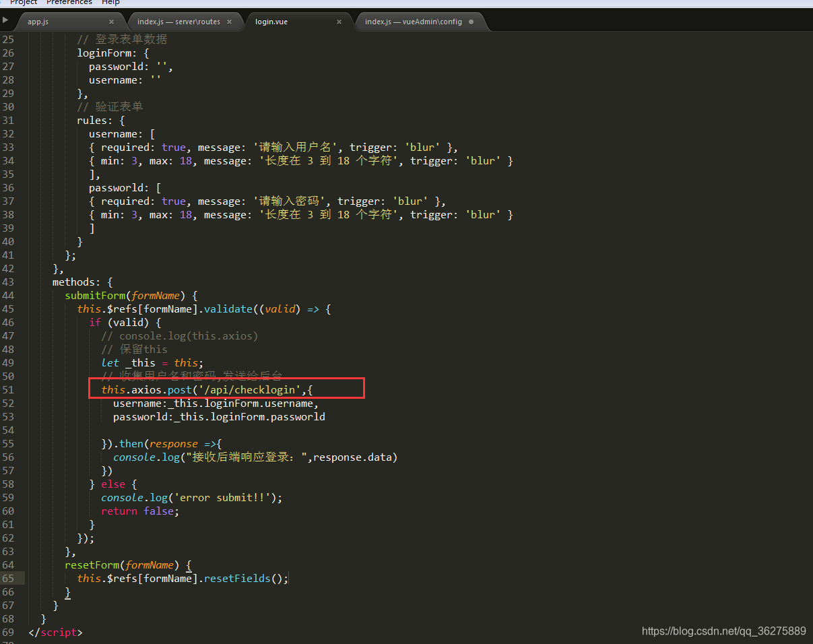This screenshot has height=644, width=813.
Task: Switch to index.js — vueAdmin\config tab
Action: (x=414, y=22)
